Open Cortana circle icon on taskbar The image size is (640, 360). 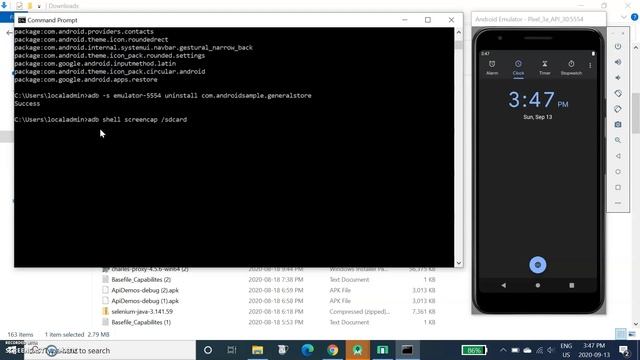coord(208,350)
